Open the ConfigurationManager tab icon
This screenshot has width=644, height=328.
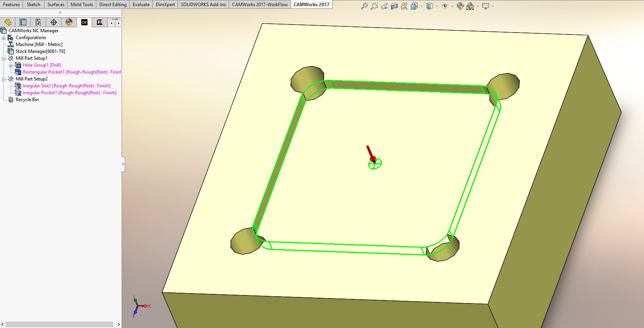click(38, 22)
